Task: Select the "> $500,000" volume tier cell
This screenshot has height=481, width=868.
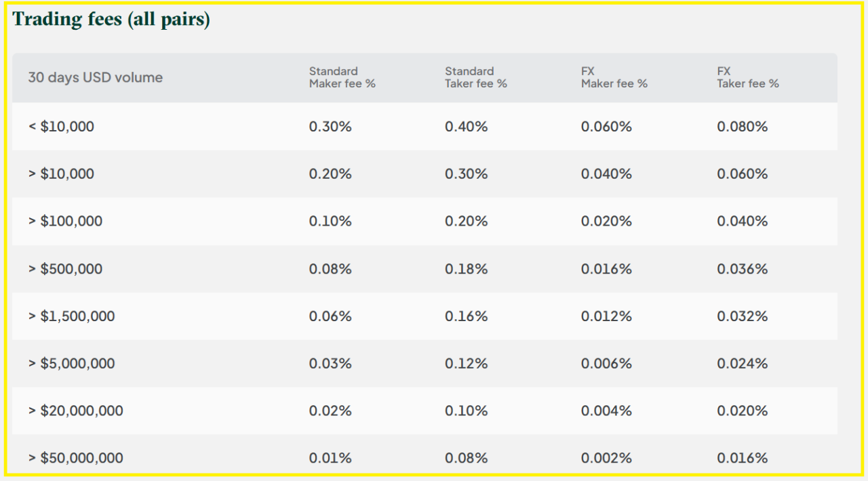Action: (x=65, y=269)
